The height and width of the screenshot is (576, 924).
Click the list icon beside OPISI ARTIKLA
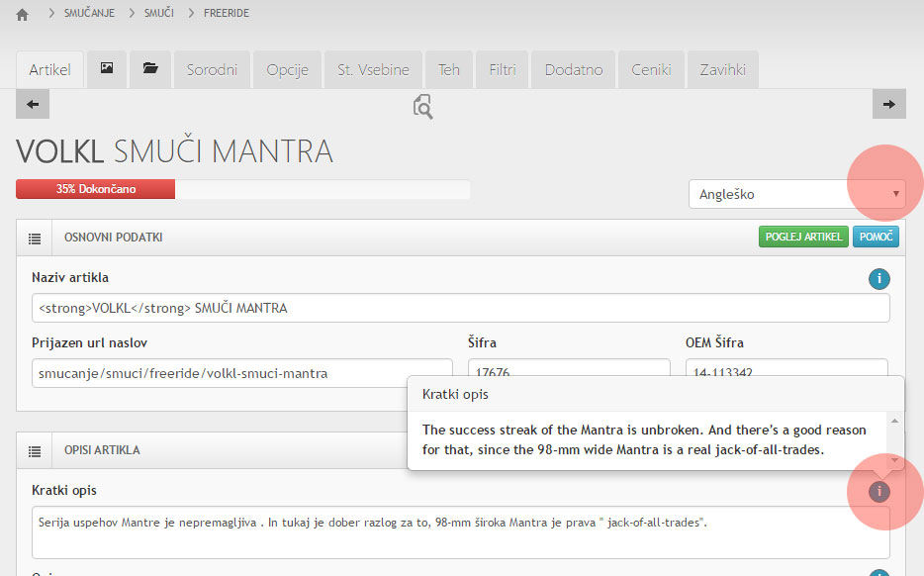pos(35,451)
